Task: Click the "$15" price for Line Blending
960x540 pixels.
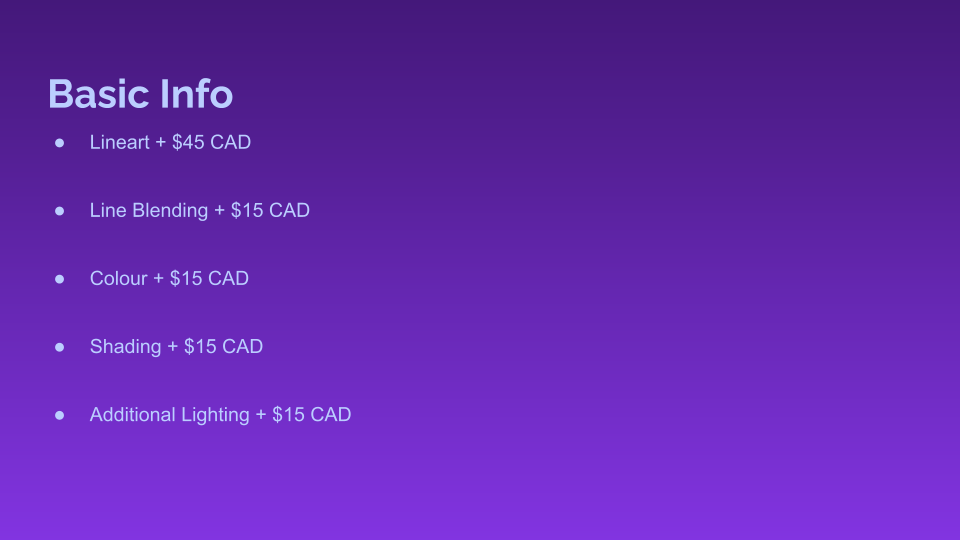Action: [x=247, y=210]
